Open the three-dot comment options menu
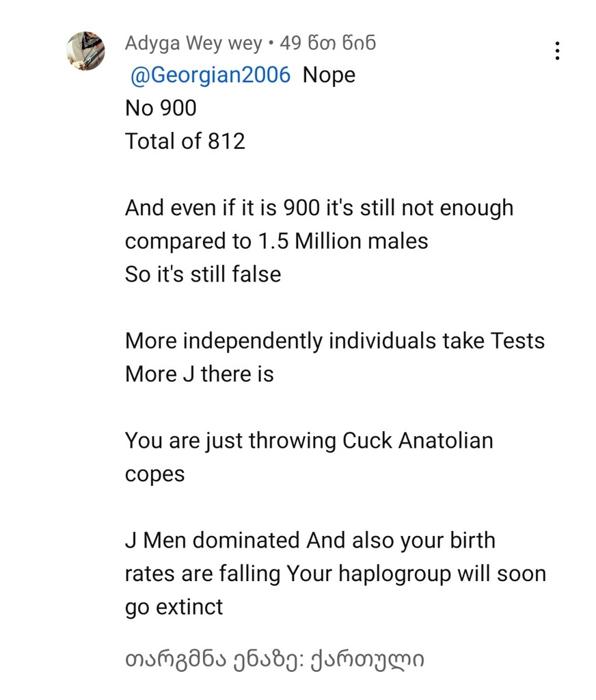The height and width of the screenshot is (700, 596). [x=558, y=51]
